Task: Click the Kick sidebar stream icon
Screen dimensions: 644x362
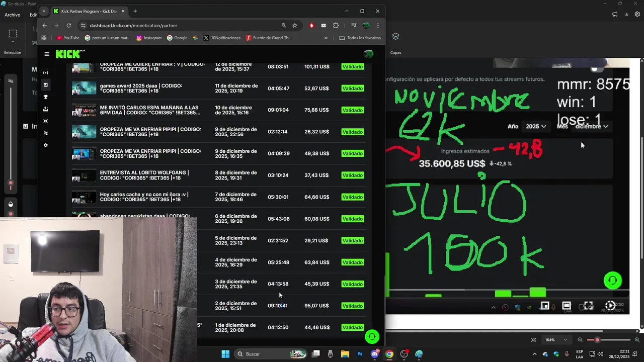Action: point(46,73)
